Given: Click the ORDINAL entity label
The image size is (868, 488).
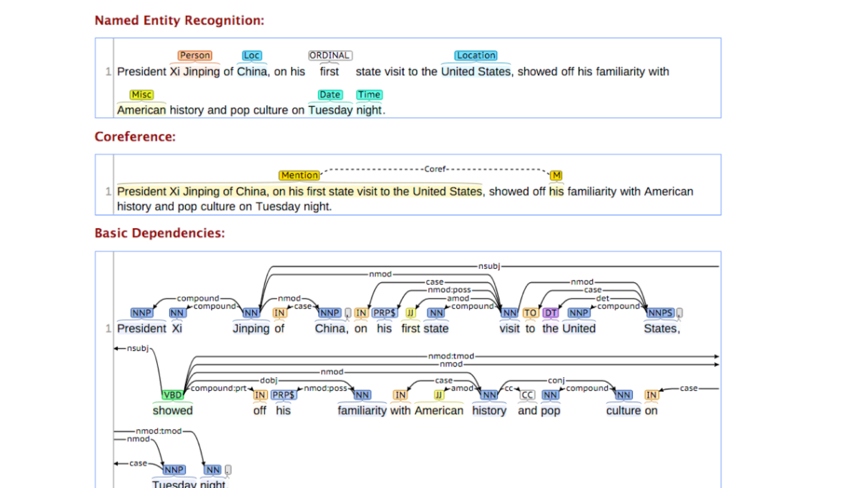Looking at the screenshot, I should point(330,56).
